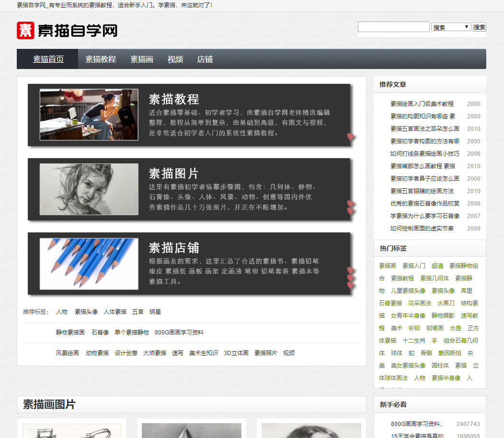Click hot tag 素描半身像
Image resolution: width=504 pixels, height=438 pixels.
446,378
